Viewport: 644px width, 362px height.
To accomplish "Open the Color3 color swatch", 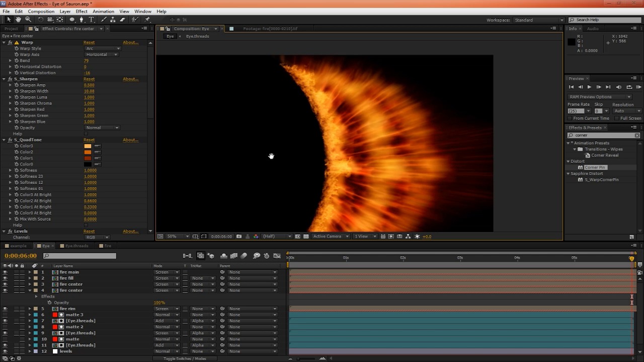I will [x=88, y=146].
